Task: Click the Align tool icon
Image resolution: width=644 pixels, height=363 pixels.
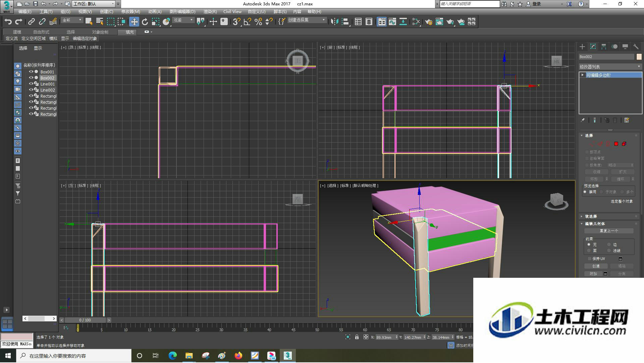Action: click(x=345, y=22)
